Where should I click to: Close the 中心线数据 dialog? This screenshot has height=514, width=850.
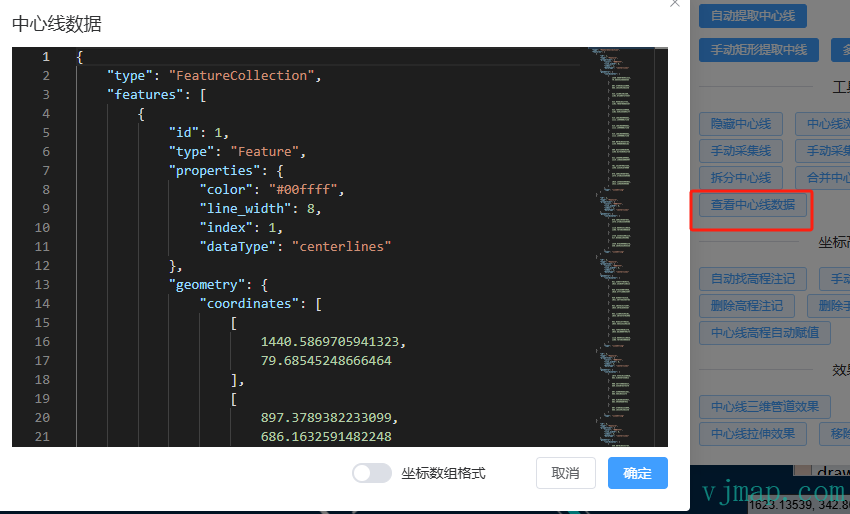pyautogui.click(x=674, y=3)
